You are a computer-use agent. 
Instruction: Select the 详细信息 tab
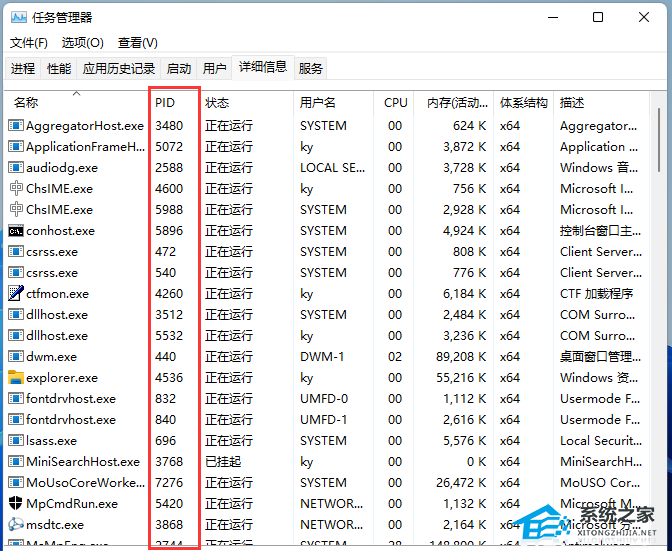click(x=263, y=67)
